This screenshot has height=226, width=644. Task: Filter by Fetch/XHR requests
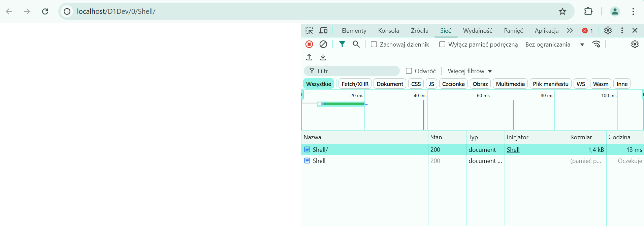point(355,84)
